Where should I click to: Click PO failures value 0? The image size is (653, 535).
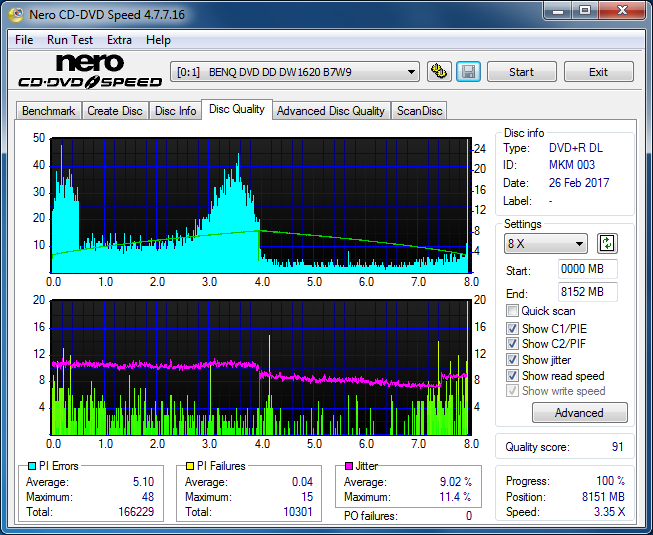[469, 516]
